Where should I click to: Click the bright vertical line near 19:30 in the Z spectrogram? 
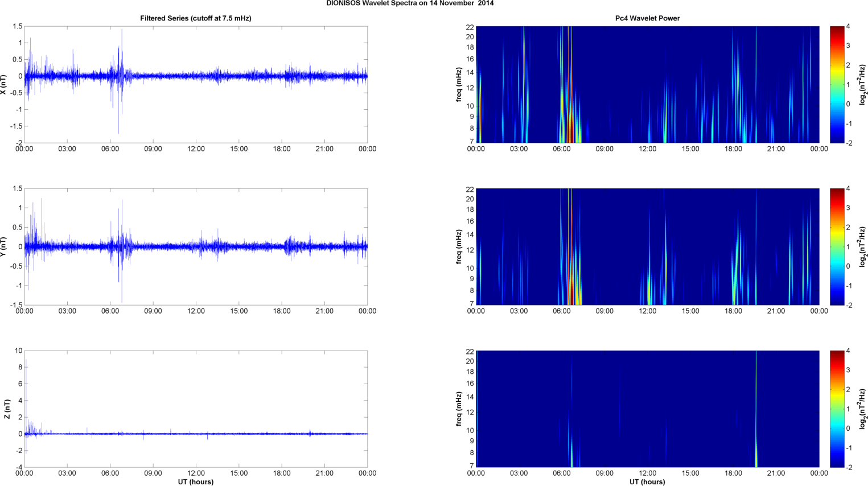756,409
